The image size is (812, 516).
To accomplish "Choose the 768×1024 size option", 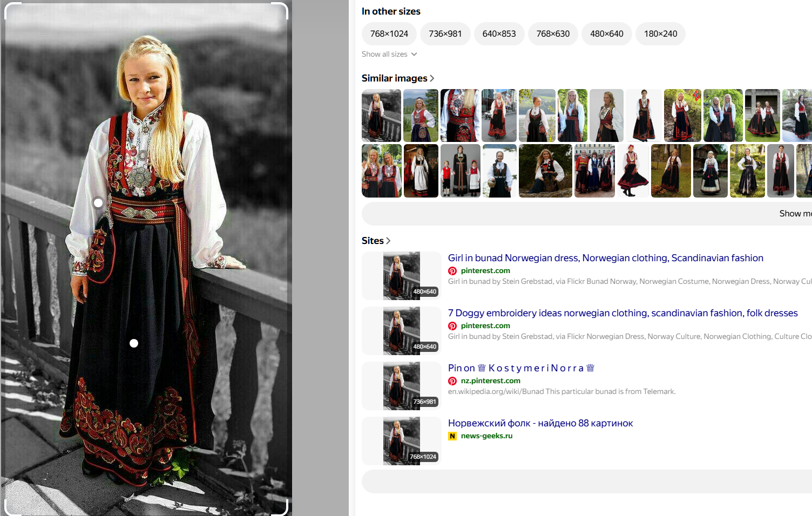I will [389, 33].
